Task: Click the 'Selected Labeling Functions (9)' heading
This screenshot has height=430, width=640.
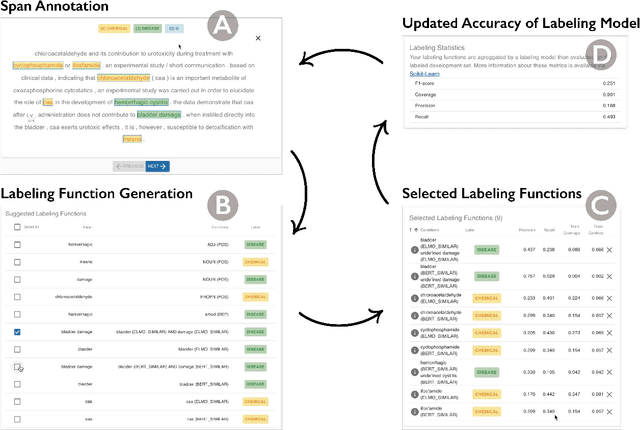Action: [456, 218]
